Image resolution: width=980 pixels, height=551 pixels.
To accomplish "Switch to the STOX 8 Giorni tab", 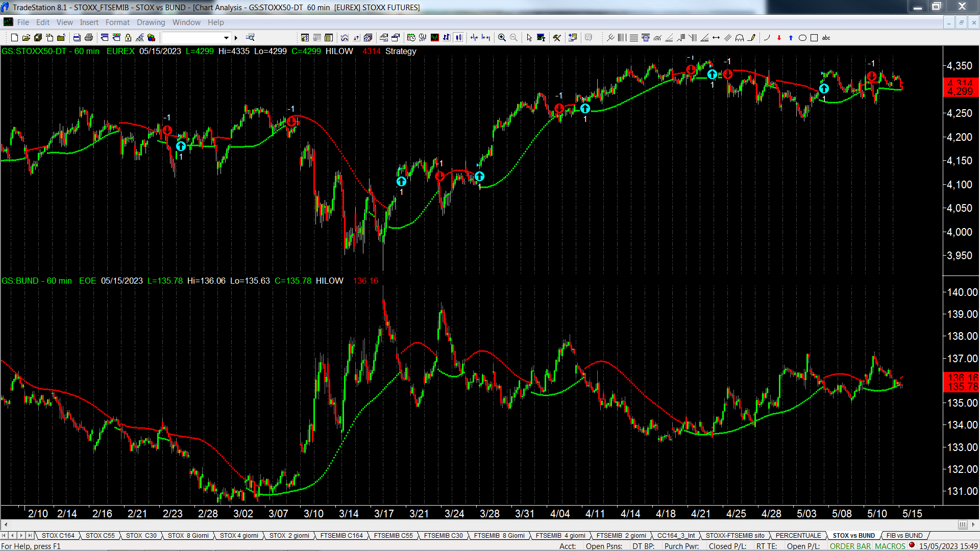I will click(188, 536).
